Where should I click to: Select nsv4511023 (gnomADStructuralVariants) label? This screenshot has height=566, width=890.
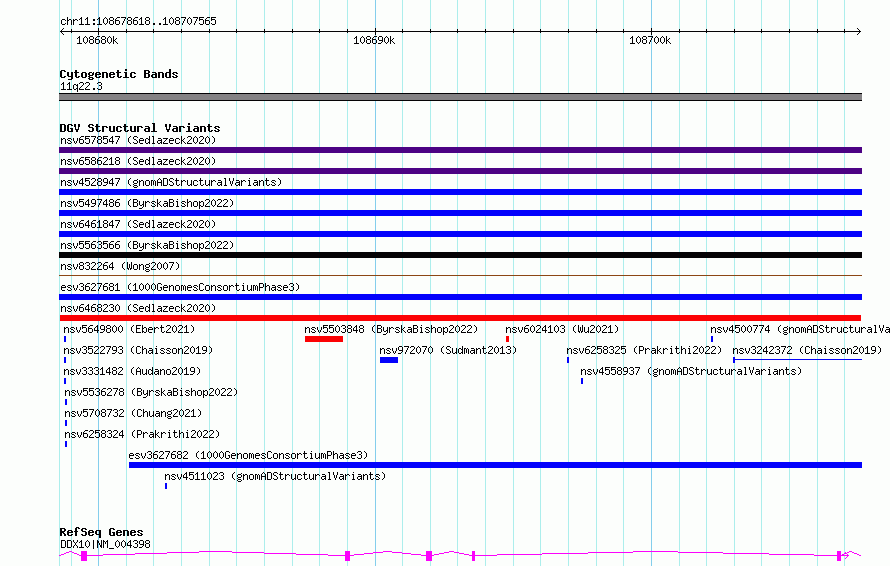tap(275, 476)
